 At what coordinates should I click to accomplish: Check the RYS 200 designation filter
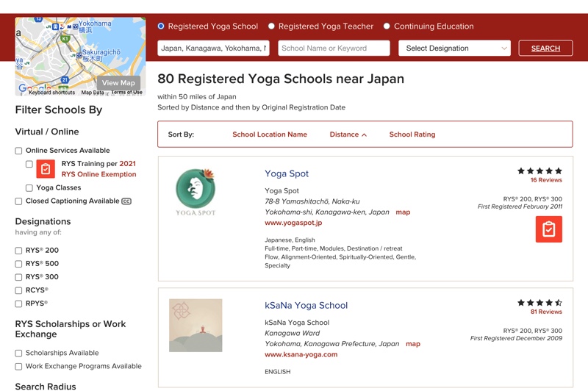click(19, 251)
